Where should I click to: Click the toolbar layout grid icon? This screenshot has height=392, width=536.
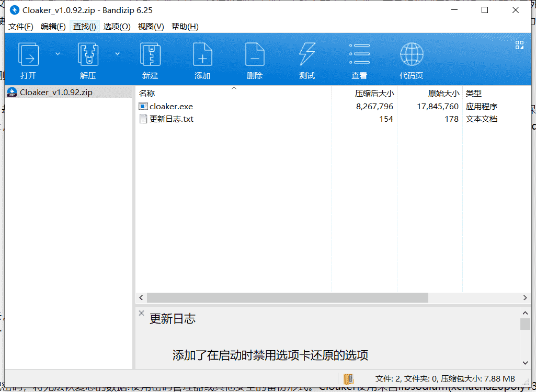click(519, 45)
